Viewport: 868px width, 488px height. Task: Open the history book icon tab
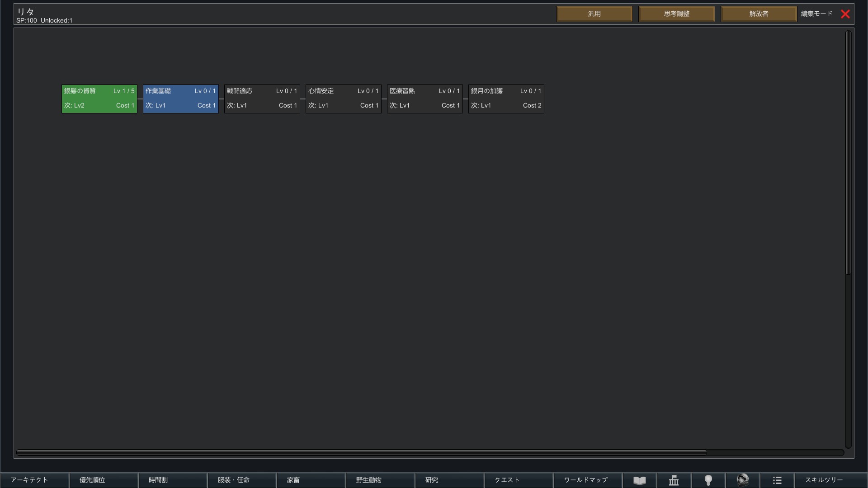tap(639, 480)
